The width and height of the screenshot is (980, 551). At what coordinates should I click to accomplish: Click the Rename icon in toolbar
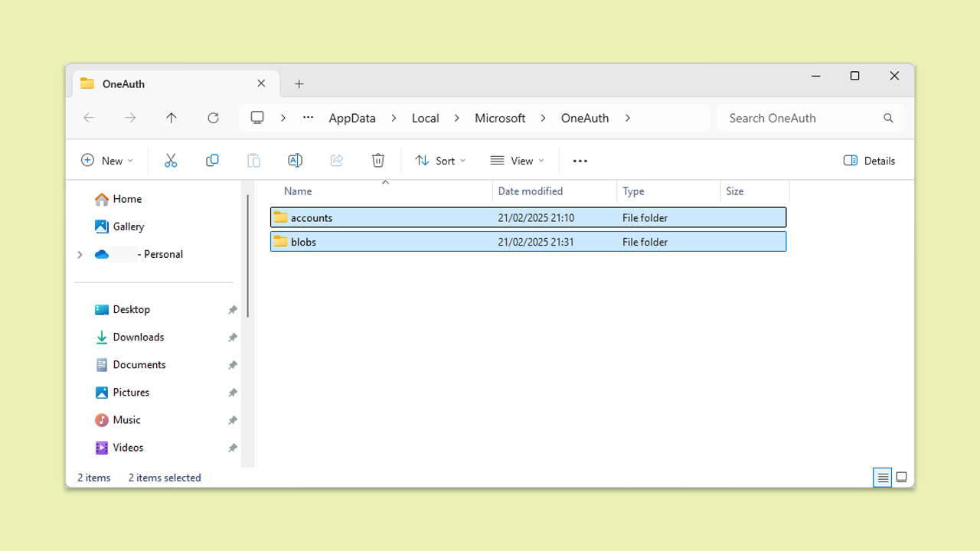coord(295,161)
